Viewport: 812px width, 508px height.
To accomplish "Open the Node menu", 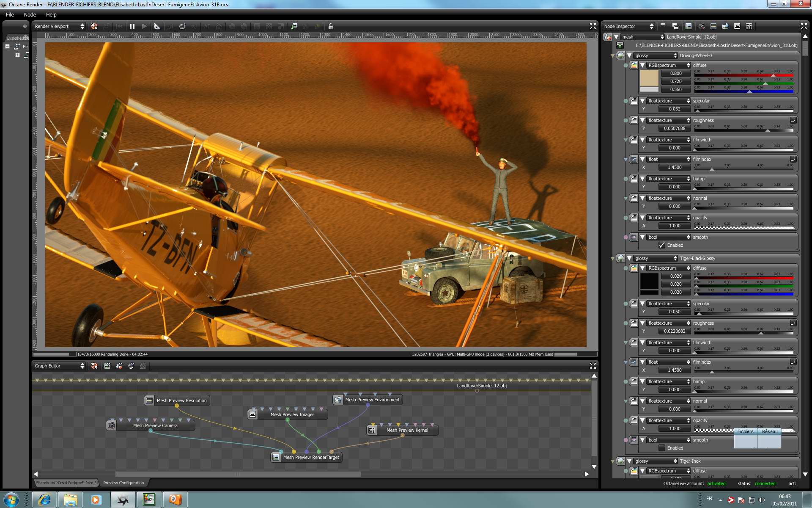I will click(30, 14).
